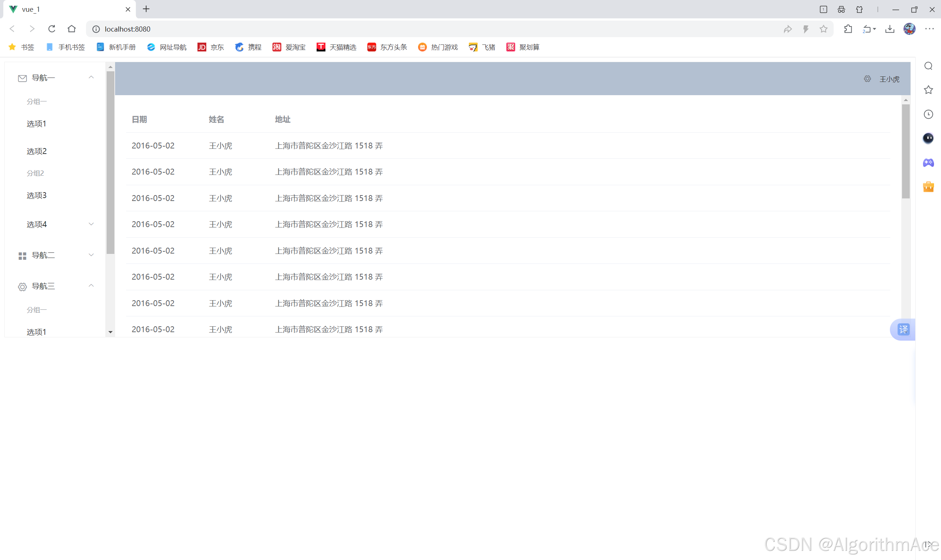
Task: Open browsing history via the clock icon
Action: pos(928,114)
